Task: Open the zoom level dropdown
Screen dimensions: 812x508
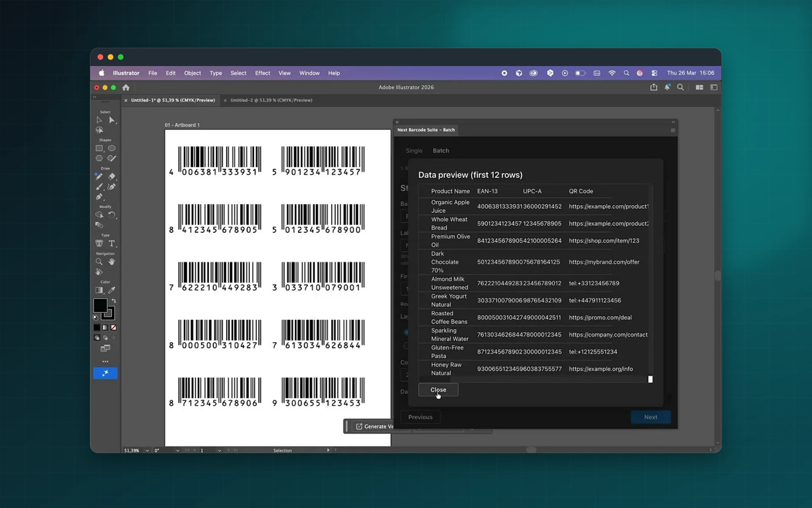Action: point(147,450)
